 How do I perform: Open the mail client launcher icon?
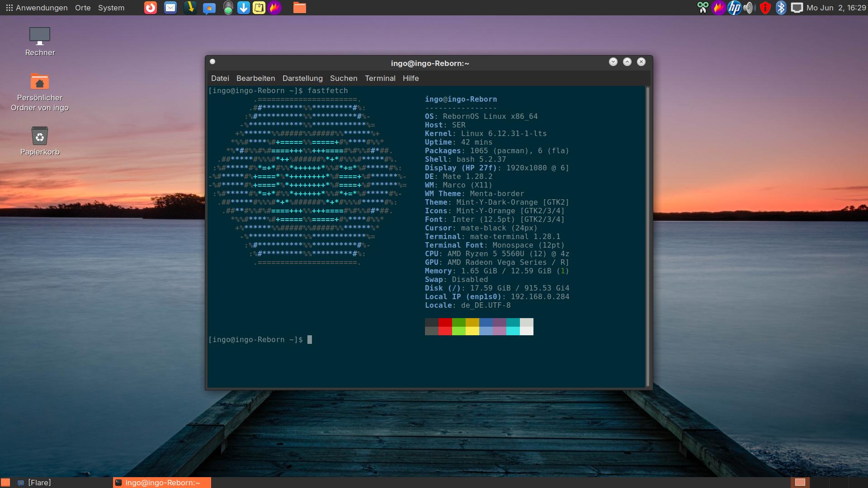coord(170,8)
